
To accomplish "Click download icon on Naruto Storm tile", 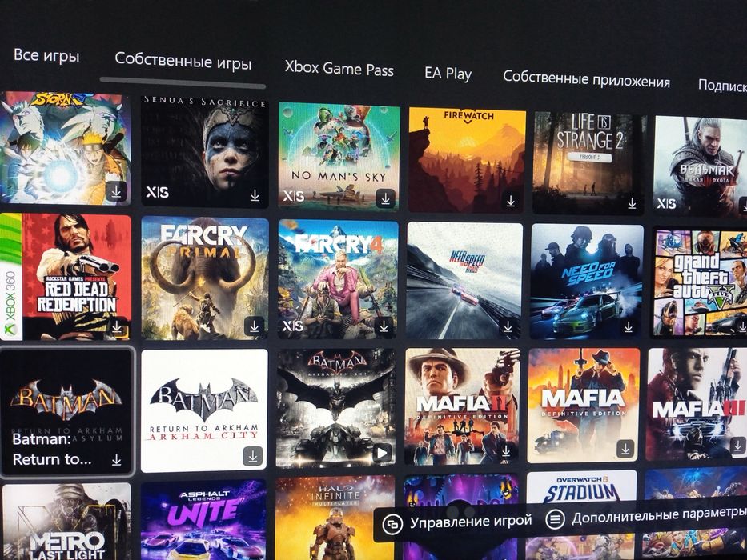I will click(116, 191).
